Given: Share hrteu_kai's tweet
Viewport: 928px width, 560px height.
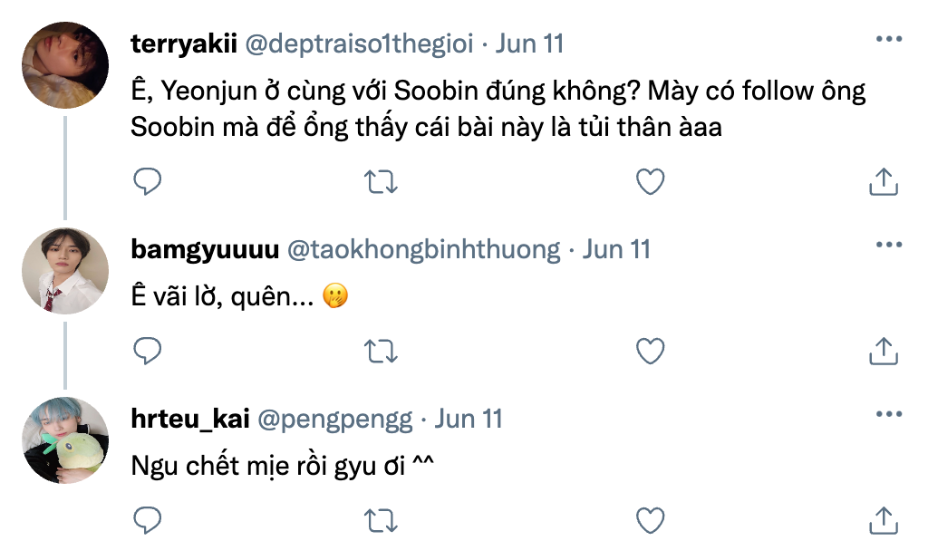Looking at the screenshot, I should coord(883,519).
